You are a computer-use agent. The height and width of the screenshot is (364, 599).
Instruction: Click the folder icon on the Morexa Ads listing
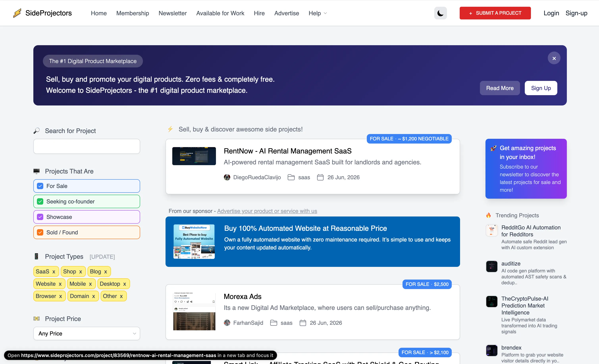[x=273, y=323]
